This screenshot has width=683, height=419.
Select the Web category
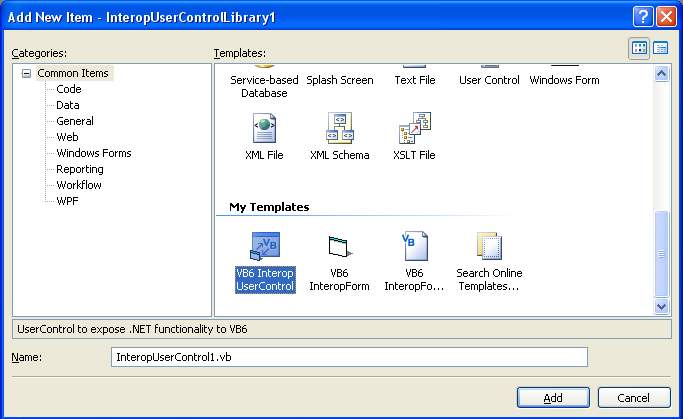68,137
